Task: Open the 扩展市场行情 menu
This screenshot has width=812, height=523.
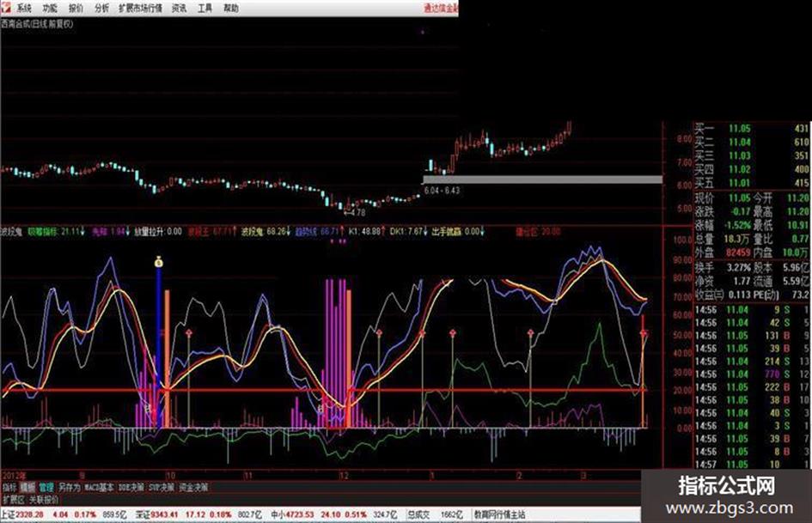Action: (x=140, y=9)
